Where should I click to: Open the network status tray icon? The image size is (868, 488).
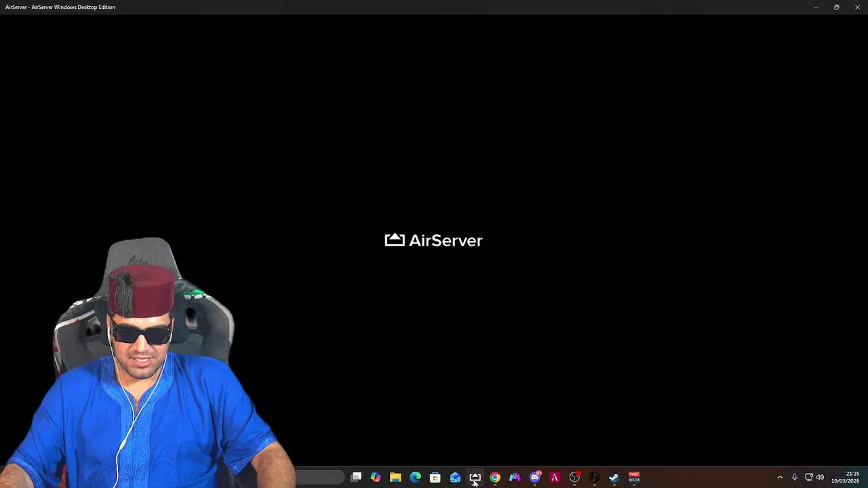[x=809, y=477]
